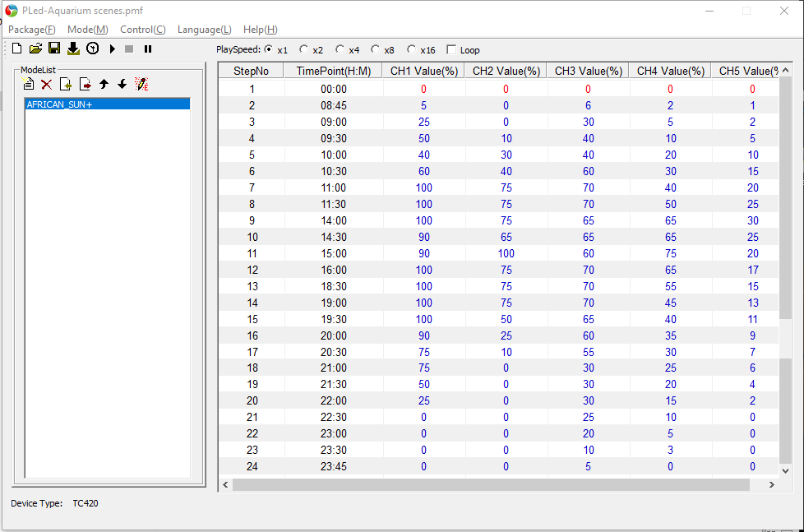Select CH3 value 55 at 20:30
Screen dimensions: 804x532
pyautogui.click(x=588, y=352)
